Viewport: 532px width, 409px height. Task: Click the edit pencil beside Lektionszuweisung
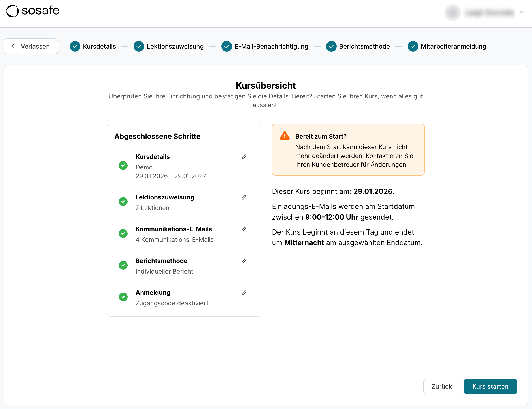point(244,197)
